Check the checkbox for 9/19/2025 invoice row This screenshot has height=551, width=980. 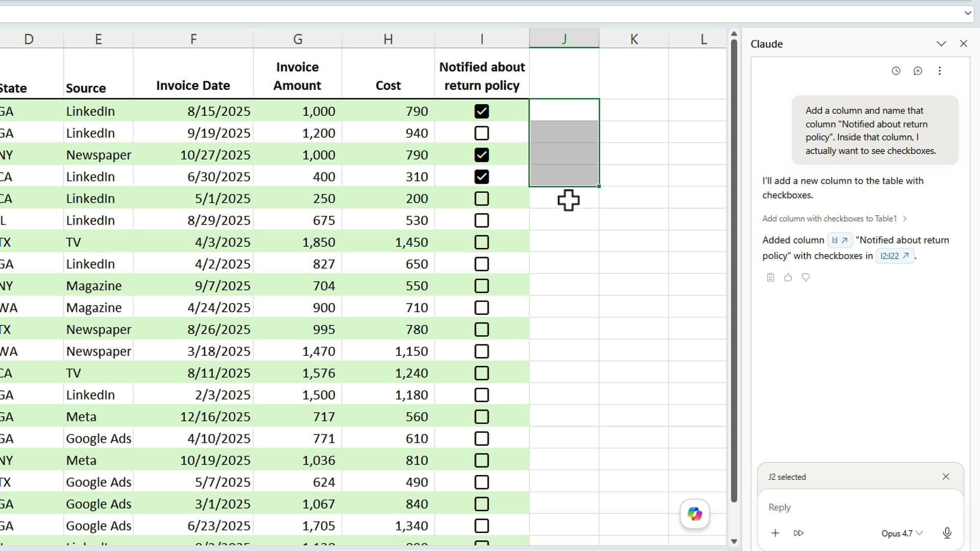[x=481, y=133]
